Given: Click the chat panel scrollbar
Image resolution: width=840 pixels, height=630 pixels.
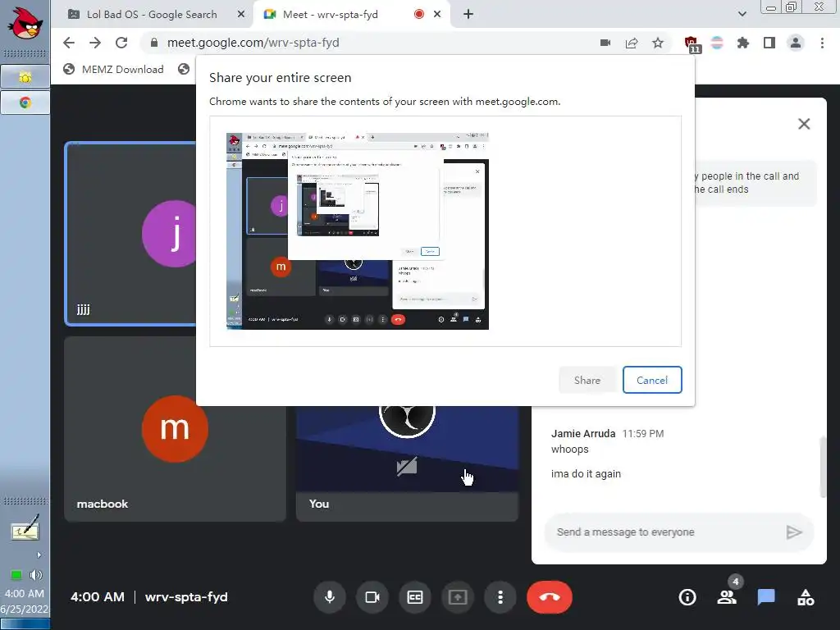Looking at the screenshot, I should 823,467.
